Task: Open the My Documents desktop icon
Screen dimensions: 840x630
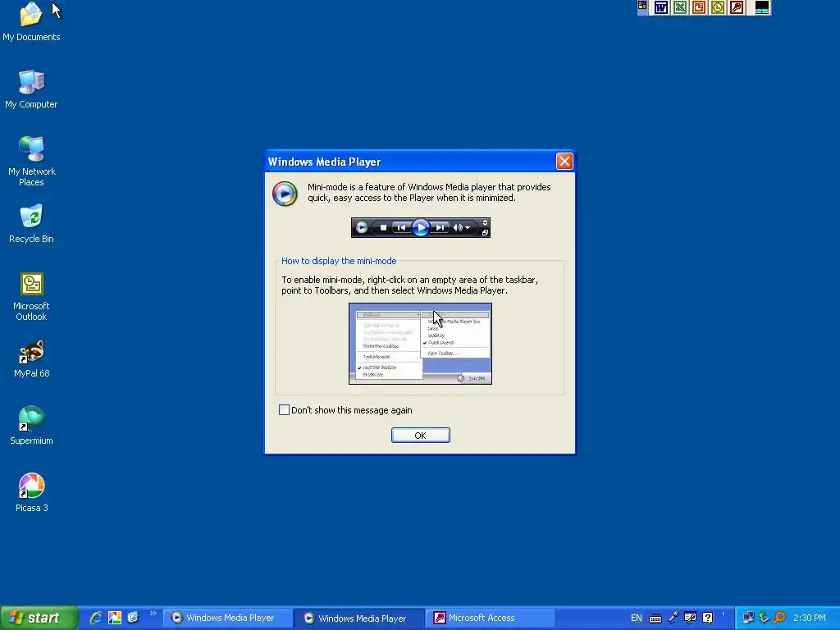Action: tap(31, 21)
